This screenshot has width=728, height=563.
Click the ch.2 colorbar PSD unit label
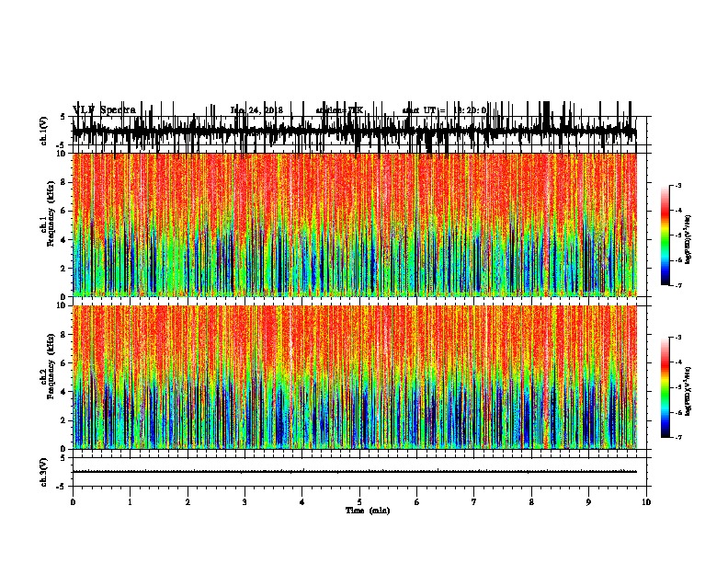pyautogui.click(x=688, y=391)
